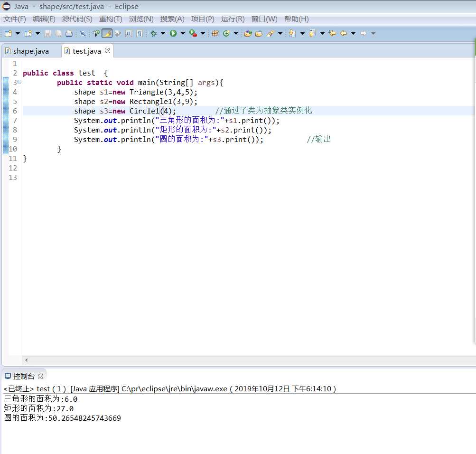
Task: Click the Save All icon
Action: point(58,33)
